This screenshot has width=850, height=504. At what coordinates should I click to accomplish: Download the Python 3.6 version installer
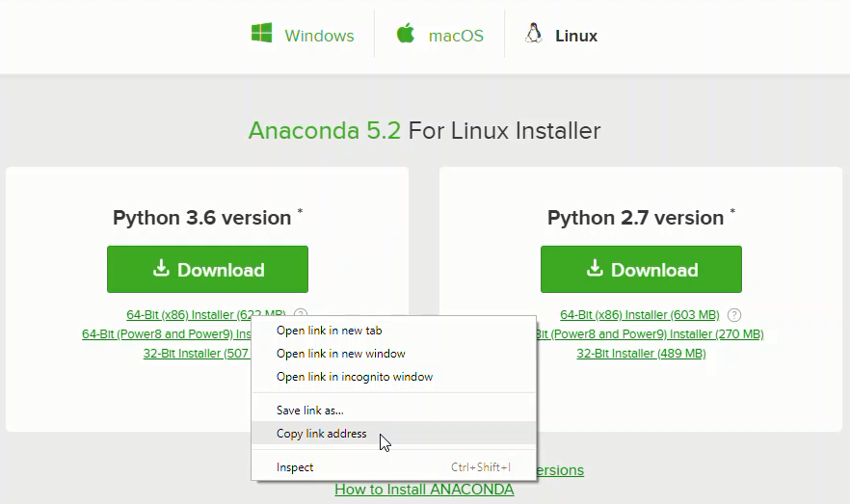point(207,269)
